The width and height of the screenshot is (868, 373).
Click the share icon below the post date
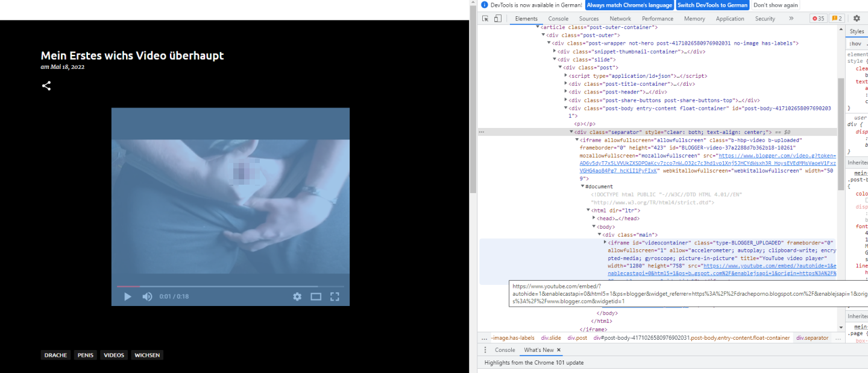point(46,86)
